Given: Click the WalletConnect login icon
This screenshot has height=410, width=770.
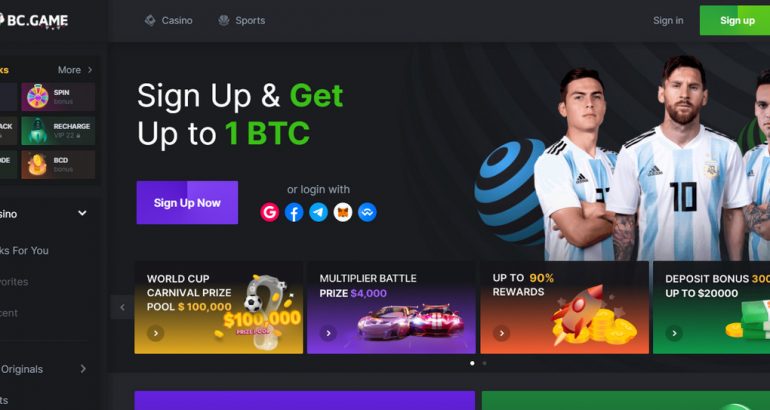Looking at the screenshot, I should click(367, 212).
